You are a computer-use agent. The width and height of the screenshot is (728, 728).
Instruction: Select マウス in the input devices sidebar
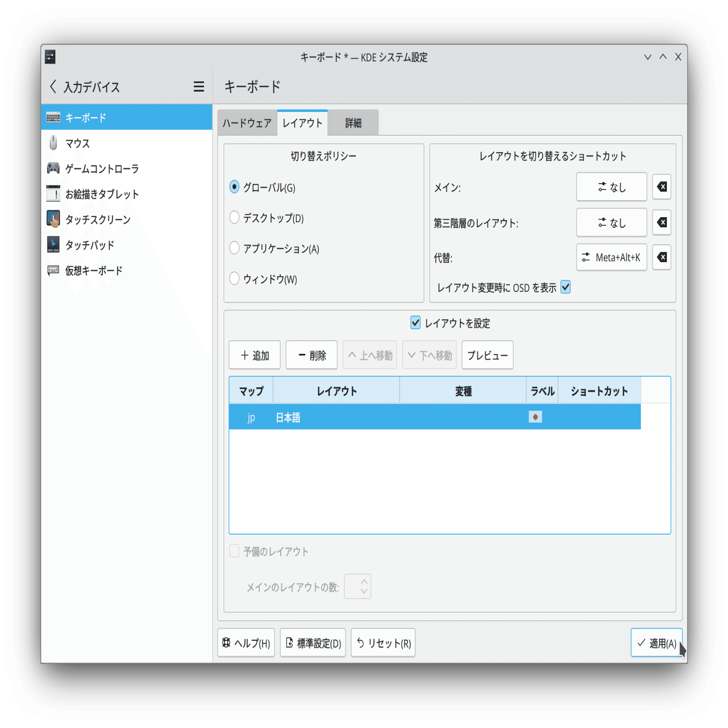pos(78,143)
